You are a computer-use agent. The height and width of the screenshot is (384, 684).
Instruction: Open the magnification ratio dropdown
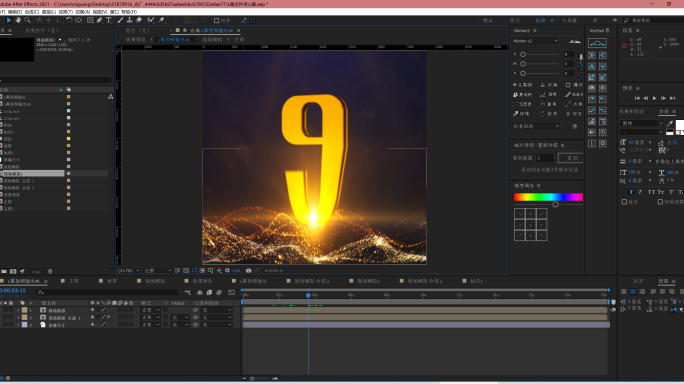click(129, 271)
